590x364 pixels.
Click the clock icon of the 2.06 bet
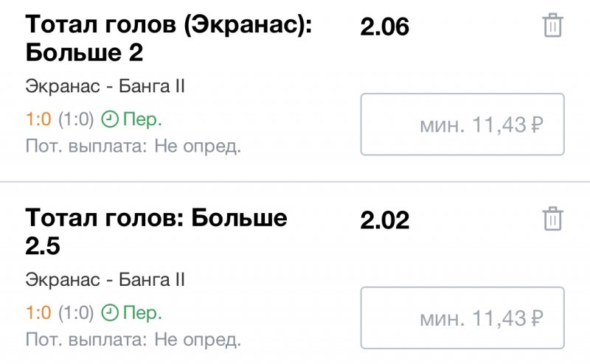pos(110,119)
